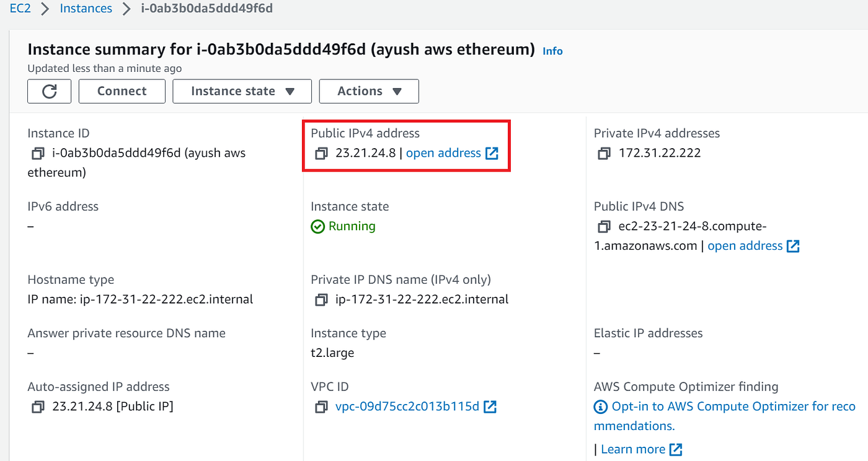Copy the auto-assigned IP address
The image size is (868, 461).
click(x=38, y=406)
